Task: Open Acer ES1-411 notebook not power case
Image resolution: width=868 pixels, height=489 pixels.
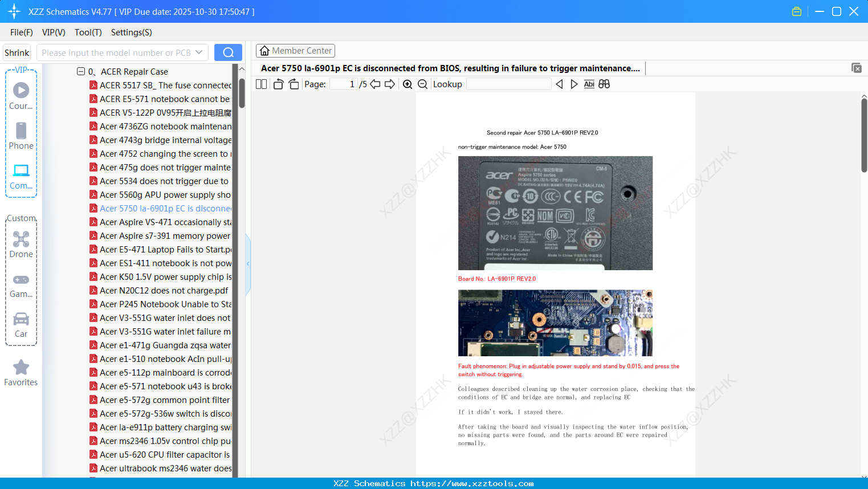Action: coord(161,263)
